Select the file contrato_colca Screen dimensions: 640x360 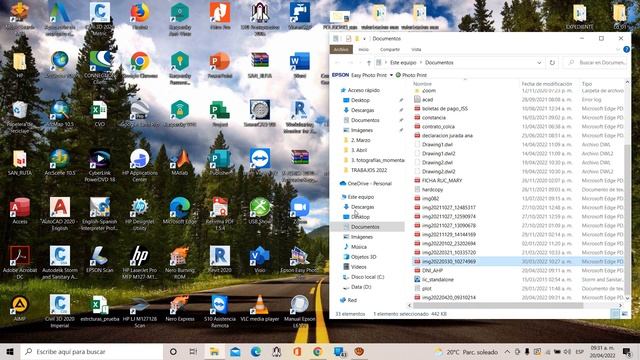(438, 127)
